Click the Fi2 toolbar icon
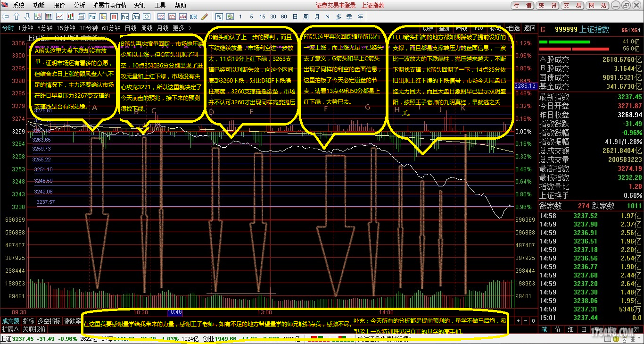Image resolution: width=644 pixels, height=344 pixels. (124, 17)
